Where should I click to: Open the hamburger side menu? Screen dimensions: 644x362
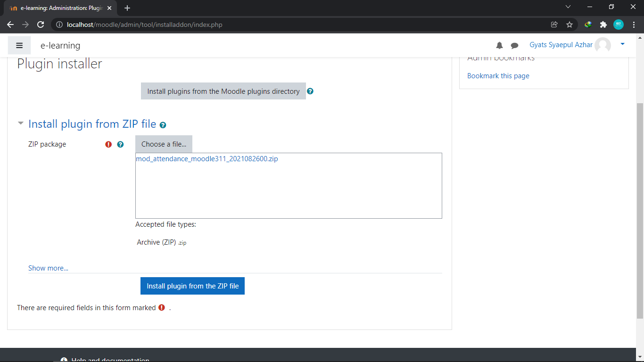[19, 45]
